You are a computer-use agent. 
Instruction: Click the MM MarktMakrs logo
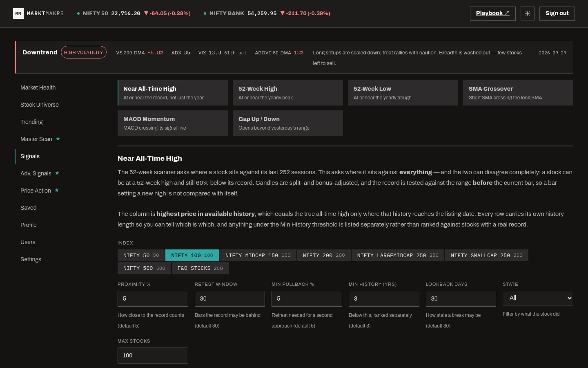(x=38, y=13)
